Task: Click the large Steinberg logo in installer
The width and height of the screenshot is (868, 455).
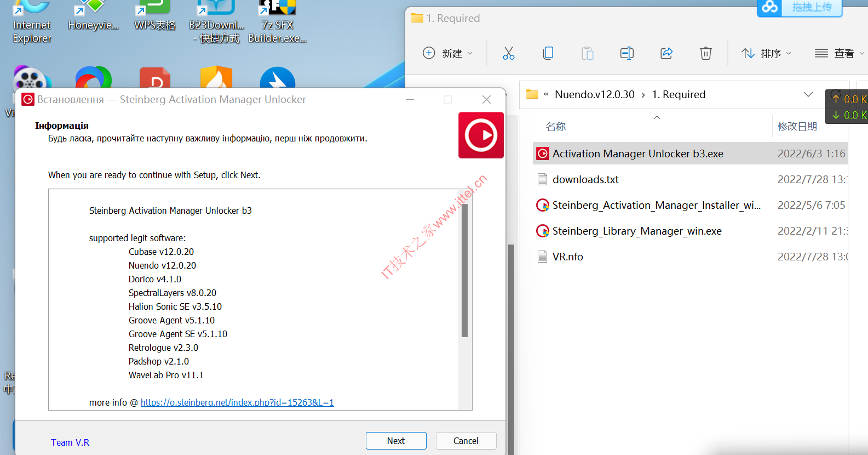Action: coord(481,135)
